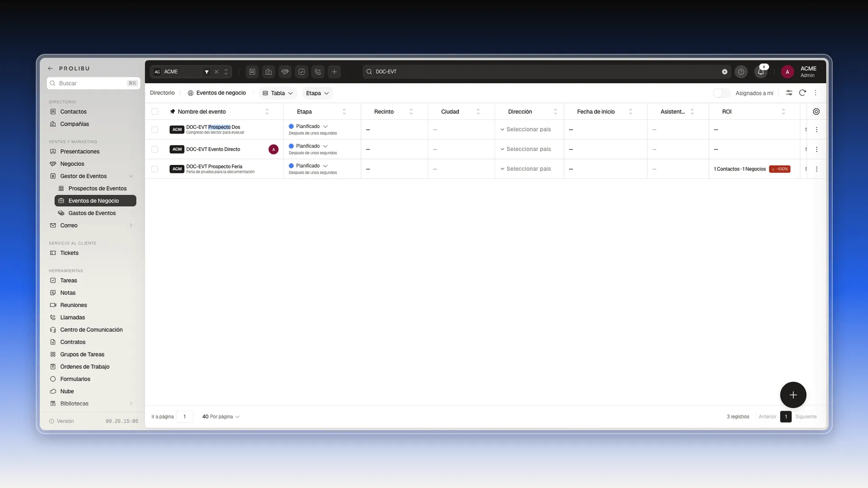868x488 pixels.
Task: Check the DOC-EVT Evento Directo row
Action: pyautogui.click(x=155, y=149)
